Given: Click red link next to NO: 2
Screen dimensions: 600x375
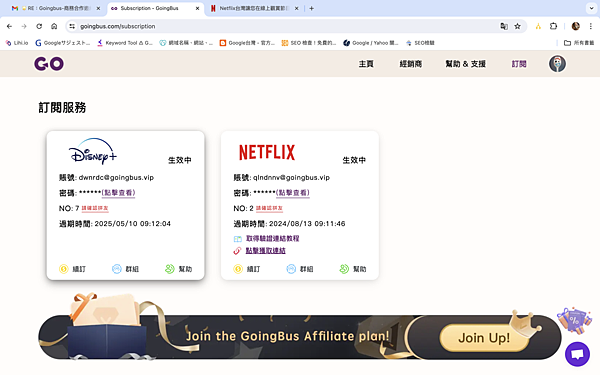Looking at the screenshot, I should (269, 209).
